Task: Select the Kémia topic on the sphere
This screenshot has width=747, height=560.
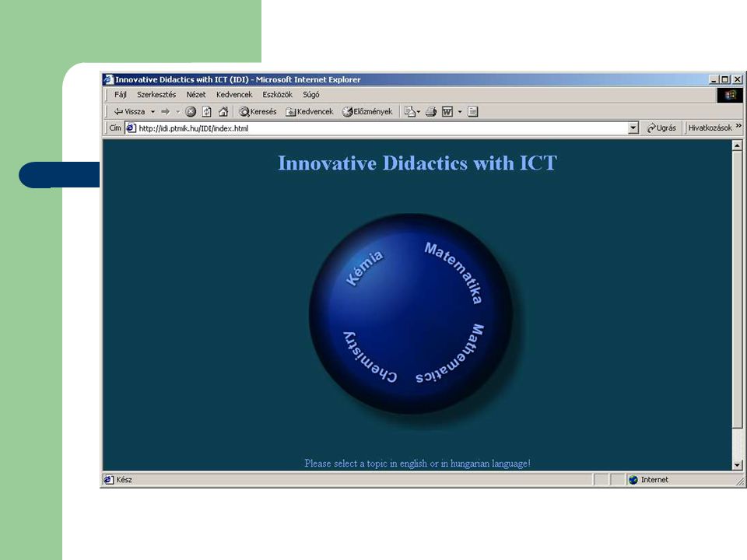Action: click(364, 268)
